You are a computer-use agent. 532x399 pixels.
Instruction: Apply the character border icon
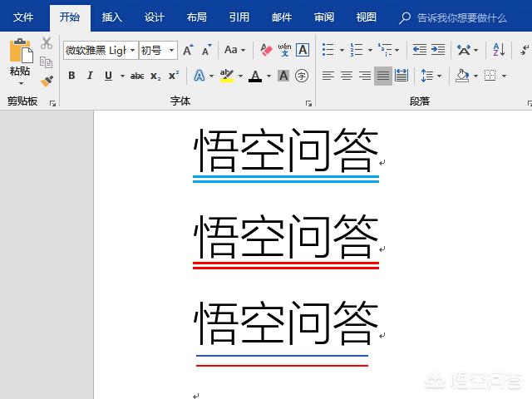coord(303,50)
